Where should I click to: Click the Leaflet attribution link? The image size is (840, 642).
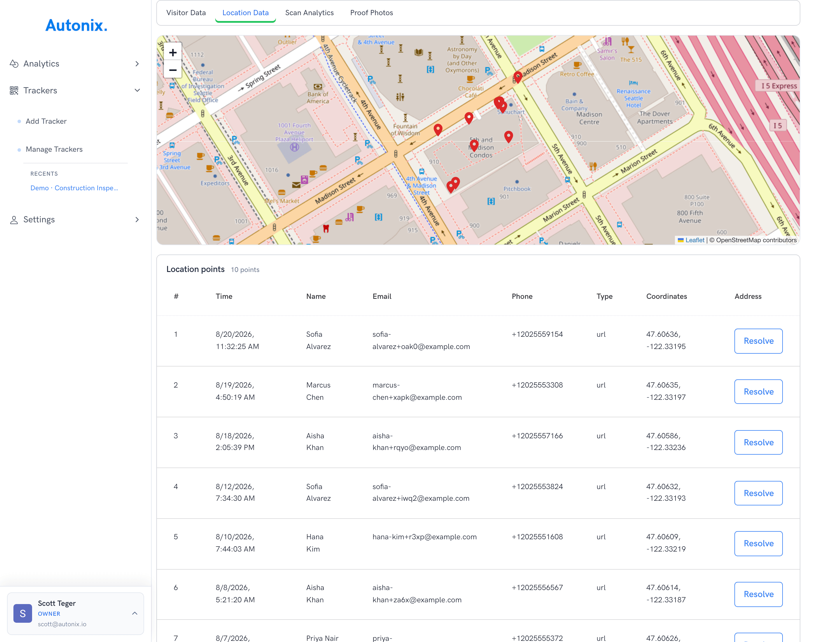[x=695, y=240]
